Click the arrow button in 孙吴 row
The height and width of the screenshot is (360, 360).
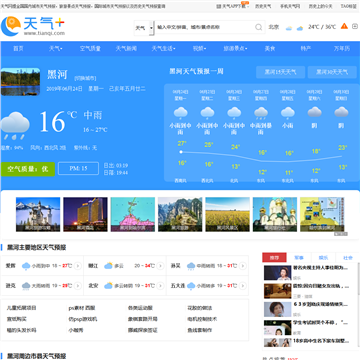tap(243, 266)
